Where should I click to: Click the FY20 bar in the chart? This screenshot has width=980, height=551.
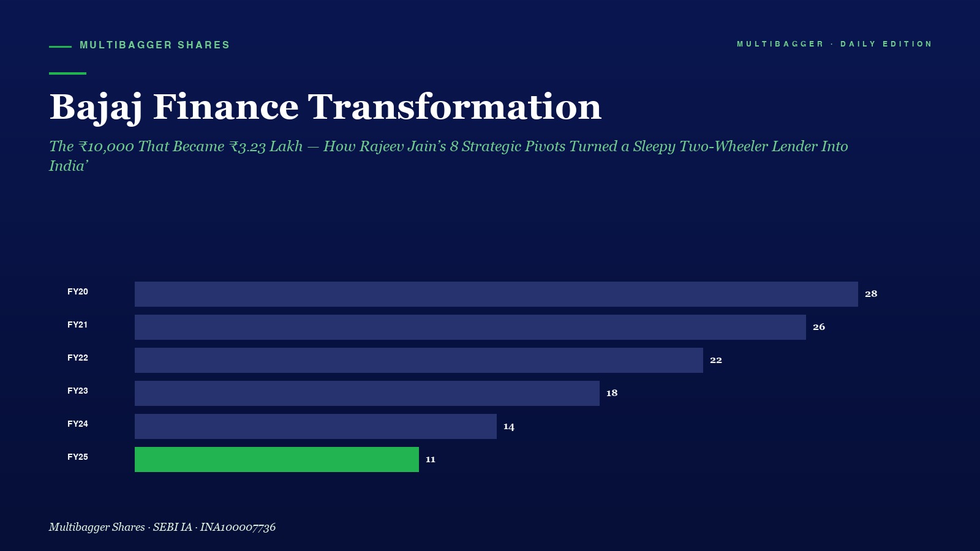496,294
